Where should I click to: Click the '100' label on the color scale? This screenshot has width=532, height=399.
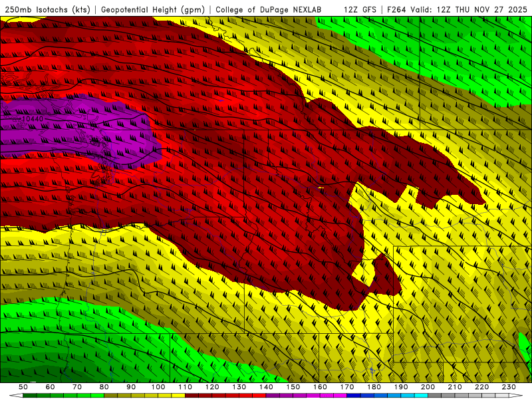tap(158, 387)
